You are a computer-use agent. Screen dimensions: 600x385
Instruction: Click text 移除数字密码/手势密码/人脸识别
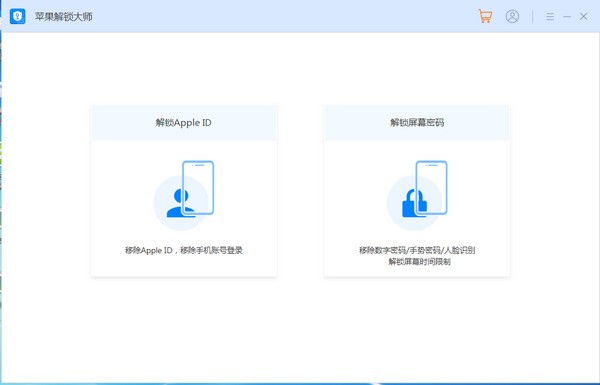pos(417,250)
